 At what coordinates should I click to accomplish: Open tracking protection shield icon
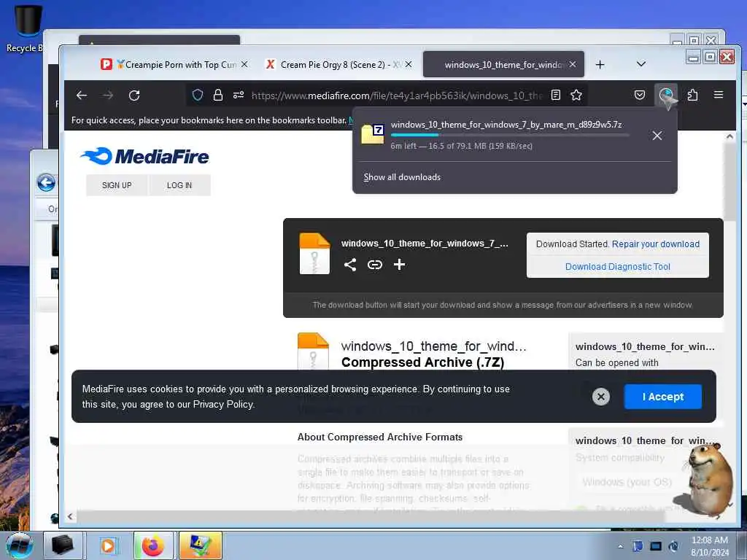point(197,96)
